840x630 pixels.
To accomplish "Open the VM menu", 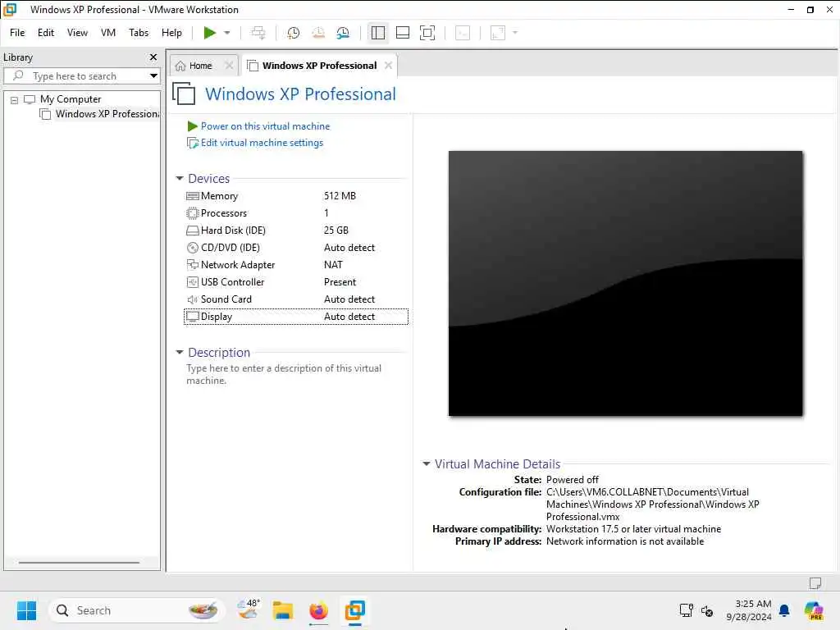I will 108,33.
